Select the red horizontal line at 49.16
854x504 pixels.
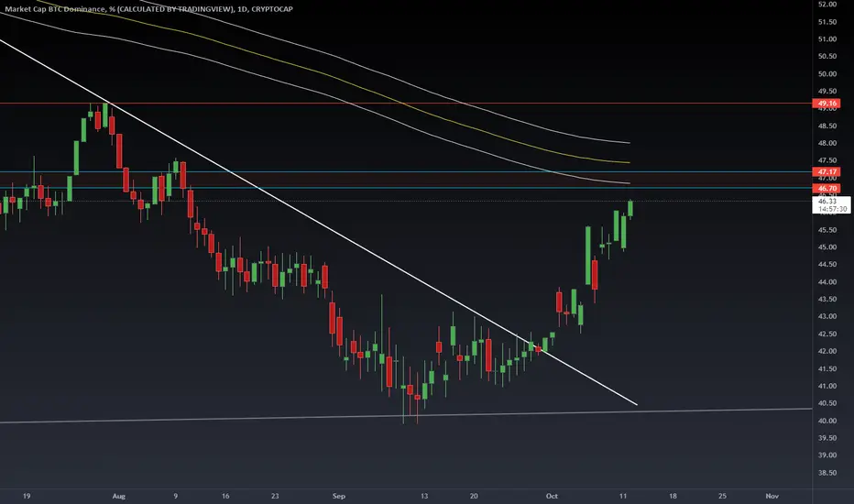point(406,103)
